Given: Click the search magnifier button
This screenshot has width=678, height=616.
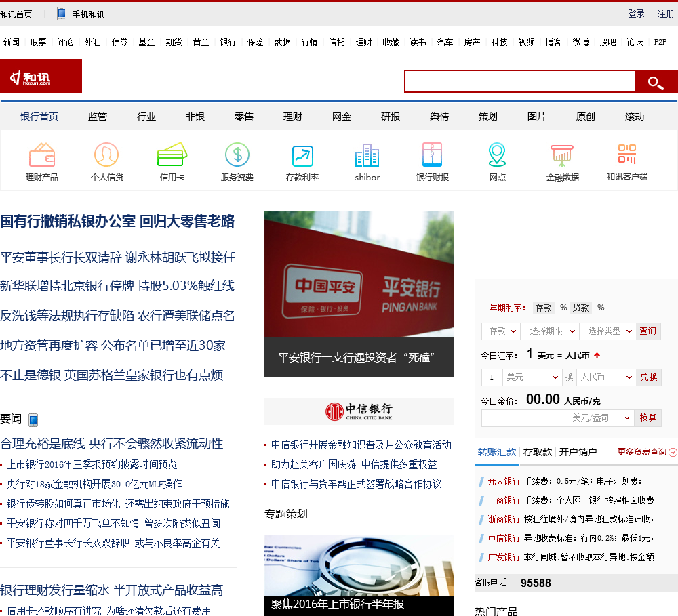Looking at the screenshot, I should [656, 81].
